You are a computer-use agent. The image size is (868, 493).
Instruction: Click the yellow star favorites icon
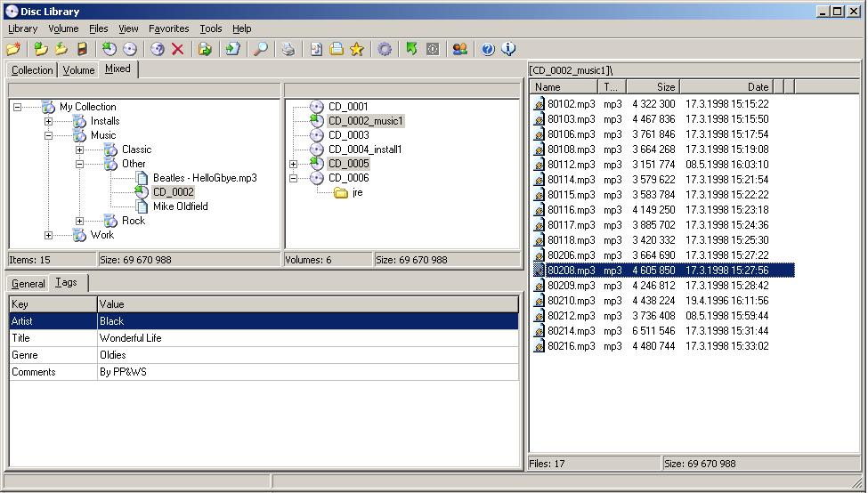click(x=357, y=49)
